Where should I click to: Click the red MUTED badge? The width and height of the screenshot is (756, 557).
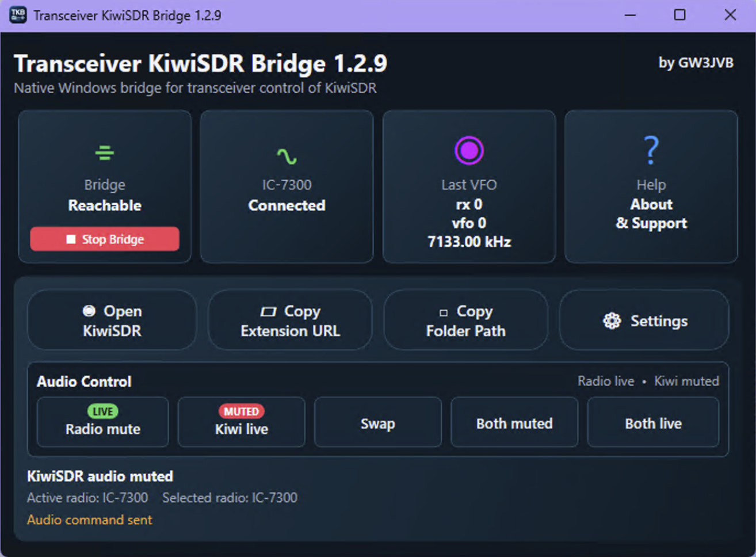tap(241, 411)
